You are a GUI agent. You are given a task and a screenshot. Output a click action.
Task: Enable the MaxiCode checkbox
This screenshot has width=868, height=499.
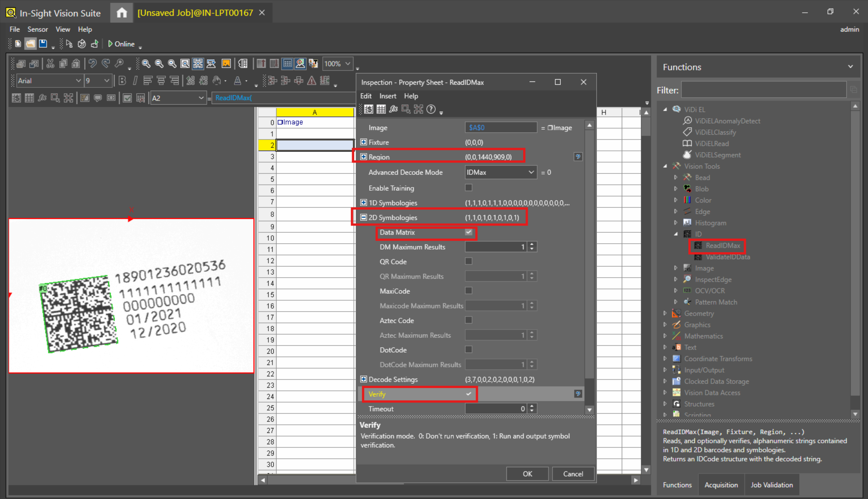(x=468, y=291)
